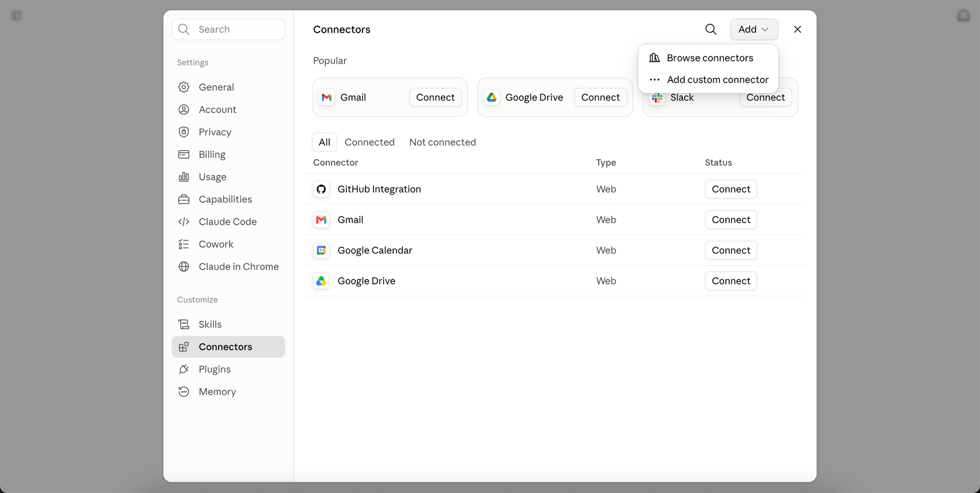Click the Type column header

(x=606, y=163)
